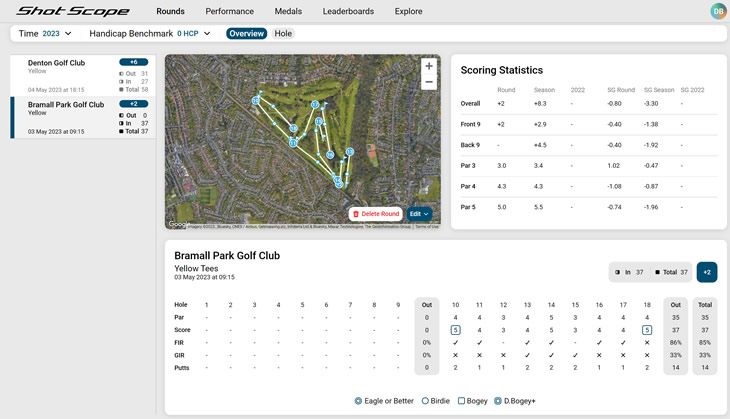
Task: Select hole 18 marker on map
Action: click(x=293, y=128)
